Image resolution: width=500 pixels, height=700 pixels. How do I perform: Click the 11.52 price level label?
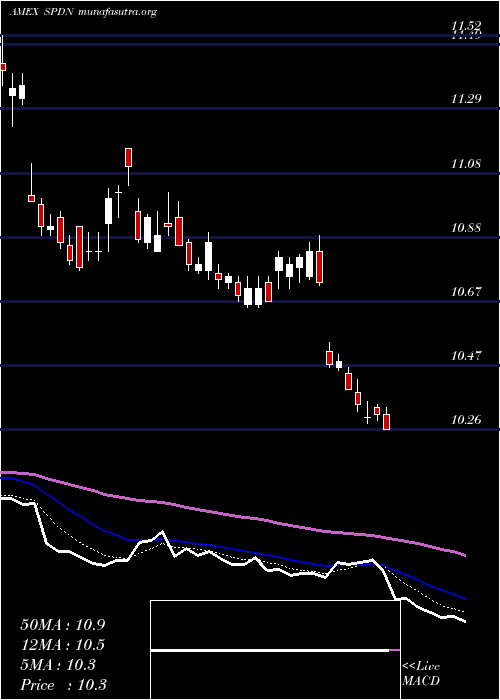point(466,25)
